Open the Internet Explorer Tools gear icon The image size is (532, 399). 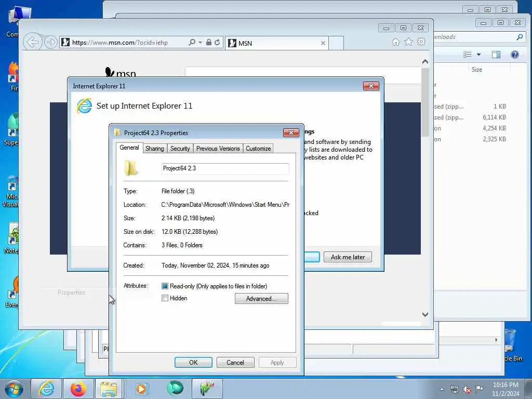tap(421, 42)
